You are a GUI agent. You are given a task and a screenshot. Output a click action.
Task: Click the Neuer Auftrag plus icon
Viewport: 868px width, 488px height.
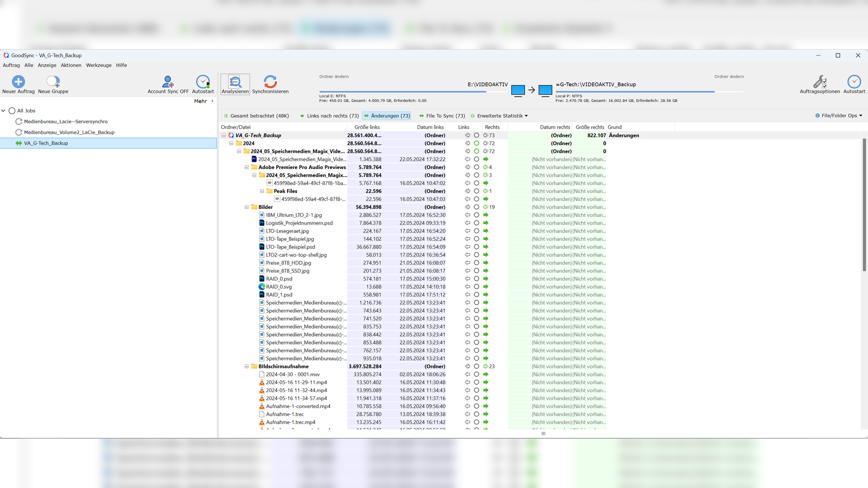coord(18,82)
